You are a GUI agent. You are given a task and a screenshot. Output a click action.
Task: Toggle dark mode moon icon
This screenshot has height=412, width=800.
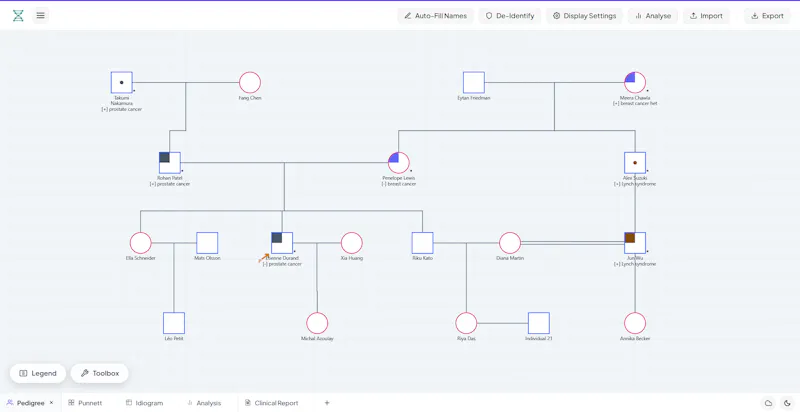787,403
